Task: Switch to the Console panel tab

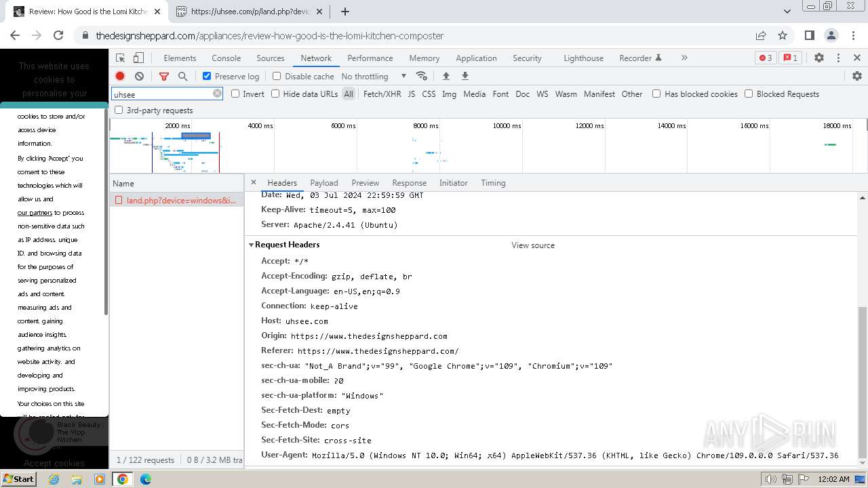Action: point(226,58)
